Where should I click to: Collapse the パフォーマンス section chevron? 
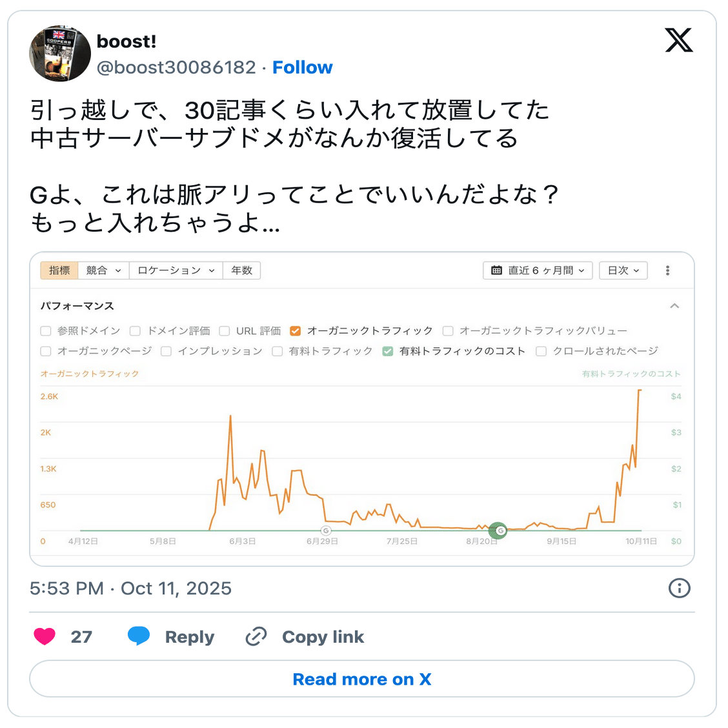[x=674, y=306]
